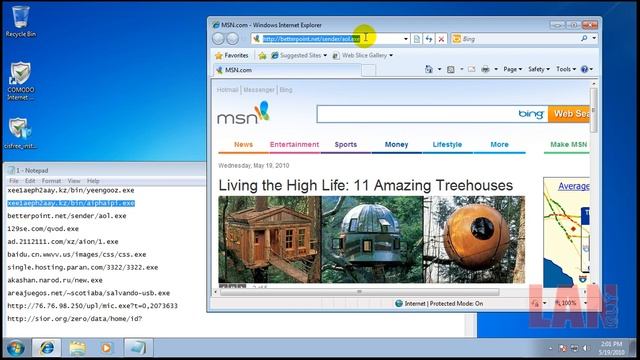Click the Bing search magnifier icon
This screenshot has width=640, height=360.
(x=584, y=38)
